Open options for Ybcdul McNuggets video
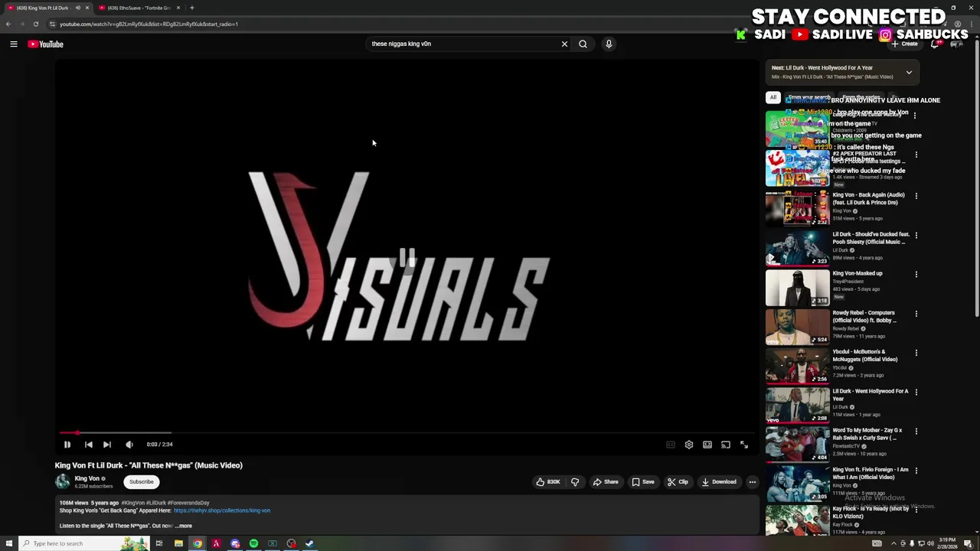The width and height of the screenshot is (980, 551). [x=916, y=353]
